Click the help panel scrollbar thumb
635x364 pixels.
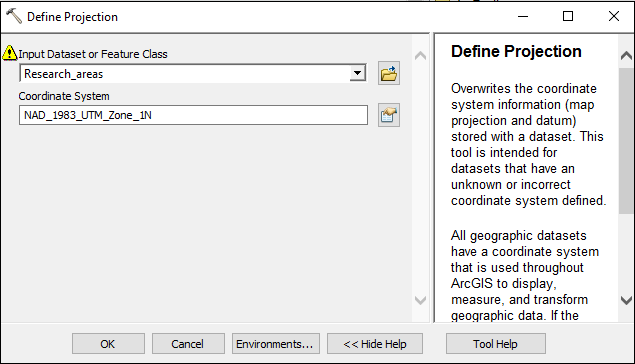click(626, 141)
